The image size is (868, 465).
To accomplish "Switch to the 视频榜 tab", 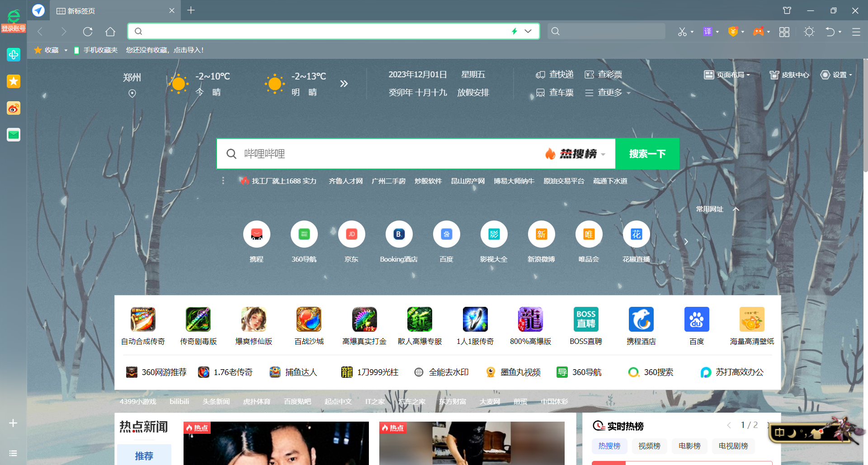I will pyautogui.click(x=649, y=446).
